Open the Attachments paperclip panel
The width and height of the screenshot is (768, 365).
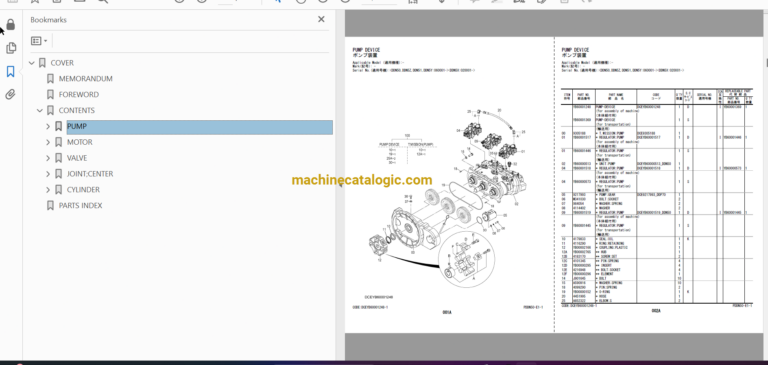[11, 94]
